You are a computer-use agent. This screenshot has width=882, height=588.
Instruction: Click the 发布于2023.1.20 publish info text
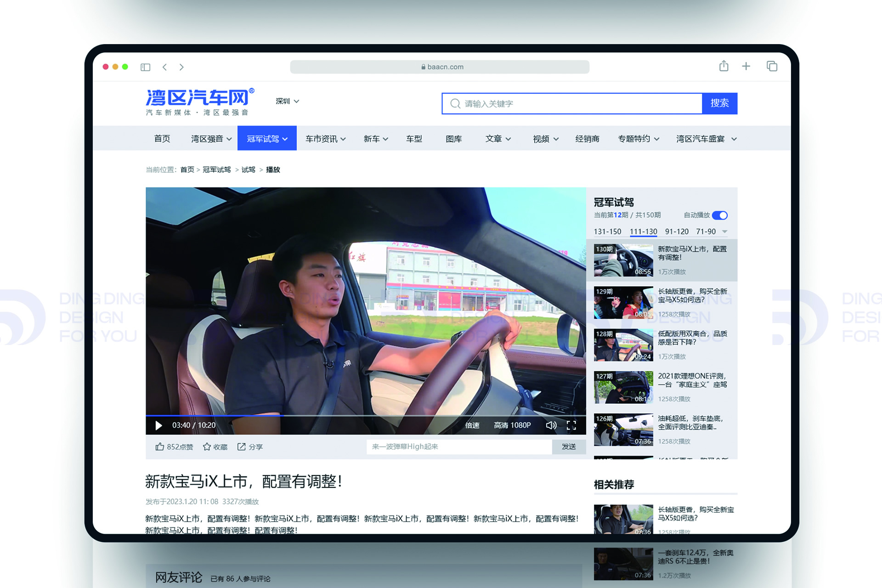coord(202,502)
